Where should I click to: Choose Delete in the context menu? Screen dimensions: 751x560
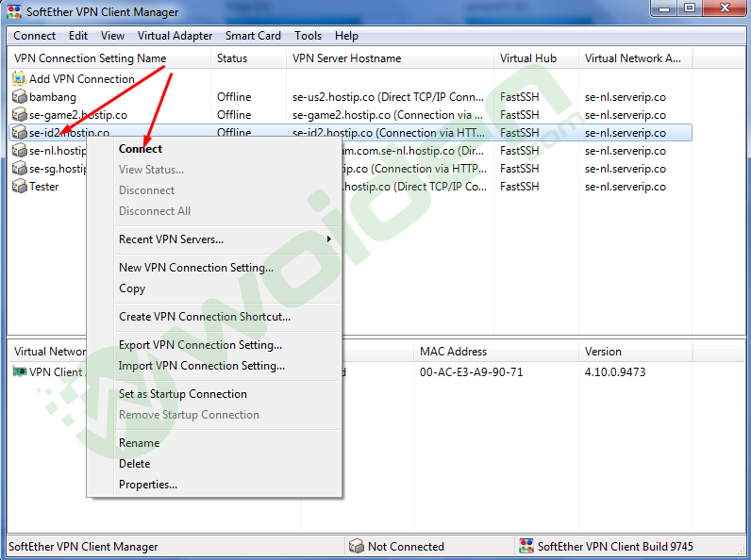click(x=135, y=463)
